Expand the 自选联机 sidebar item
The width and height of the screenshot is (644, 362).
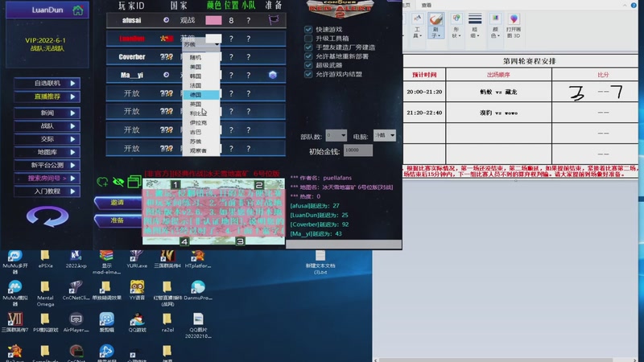[47, 84]
